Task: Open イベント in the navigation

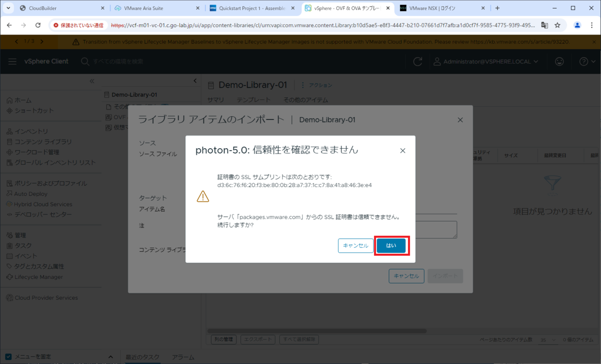Action: pyautogui.click(x=26, y=256)
